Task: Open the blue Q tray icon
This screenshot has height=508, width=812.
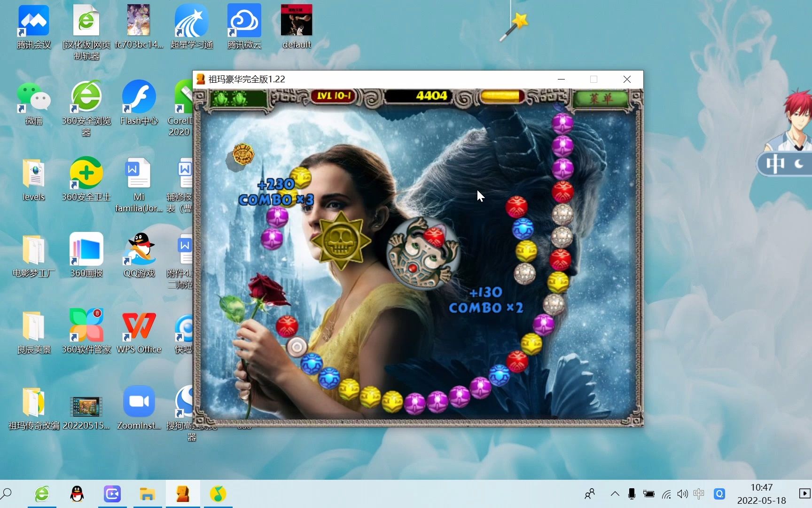Action: (719, 494)
